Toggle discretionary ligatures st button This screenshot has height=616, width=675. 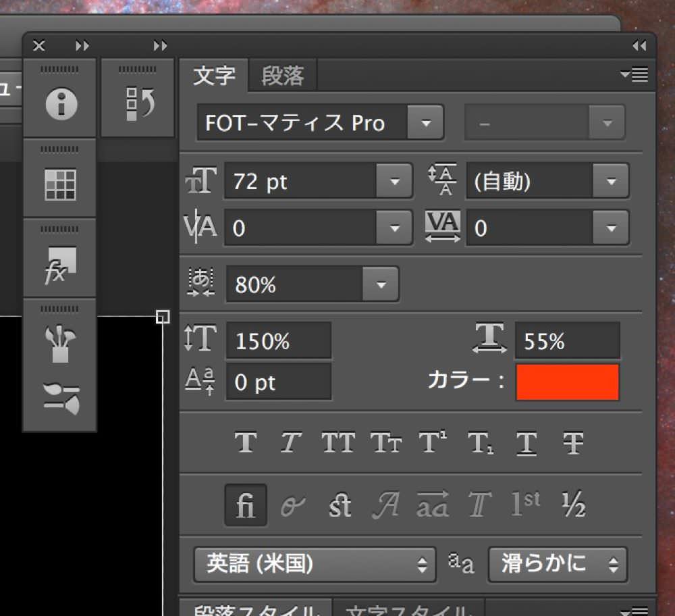point(340,505)
